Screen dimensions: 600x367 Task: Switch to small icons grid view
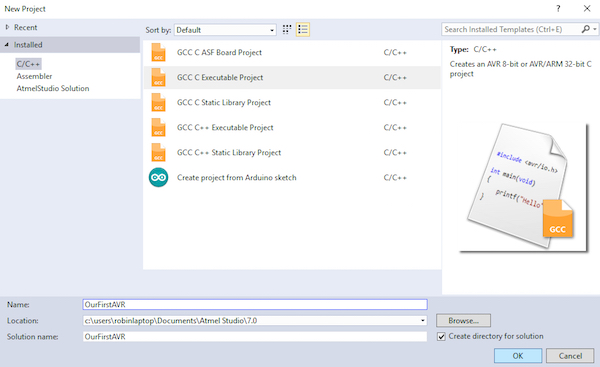point(287,29)
